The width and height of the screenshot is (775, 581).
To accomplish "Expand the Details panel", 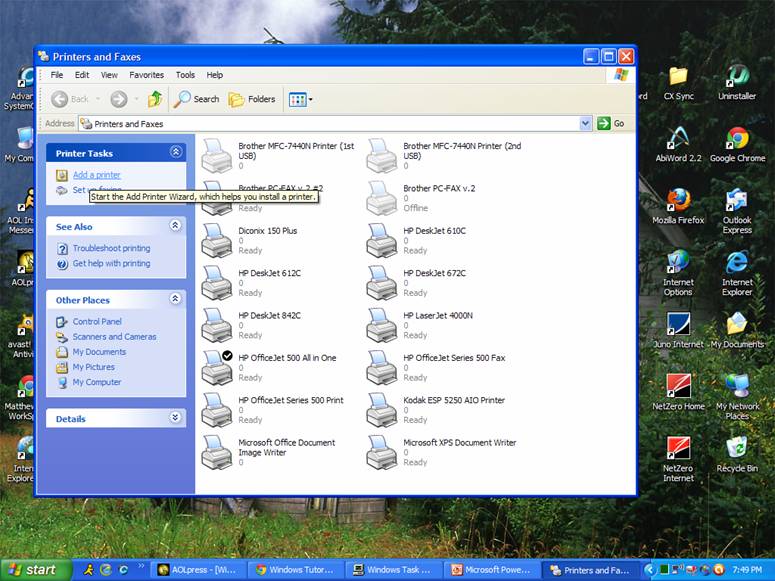I will click(175, 417).
